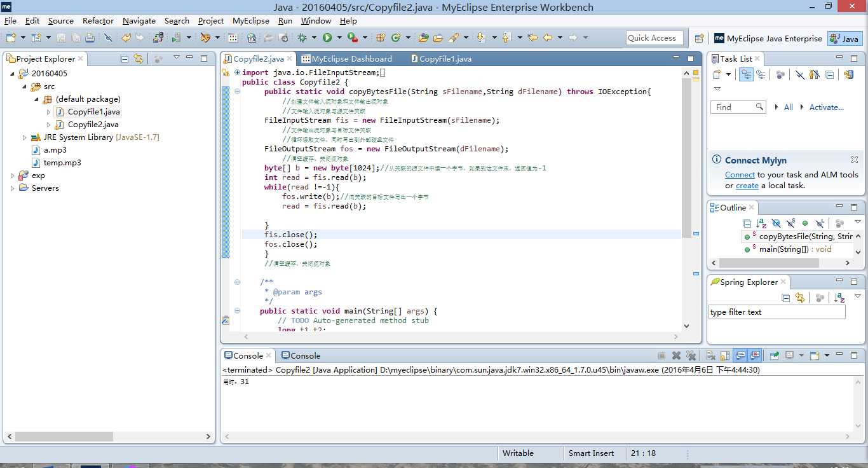Image resolution: width=868 pixels, height=468 pixels.
Task: Toggle Hide Non-Public Members in Outline
Action: click(x=805, y=223)
